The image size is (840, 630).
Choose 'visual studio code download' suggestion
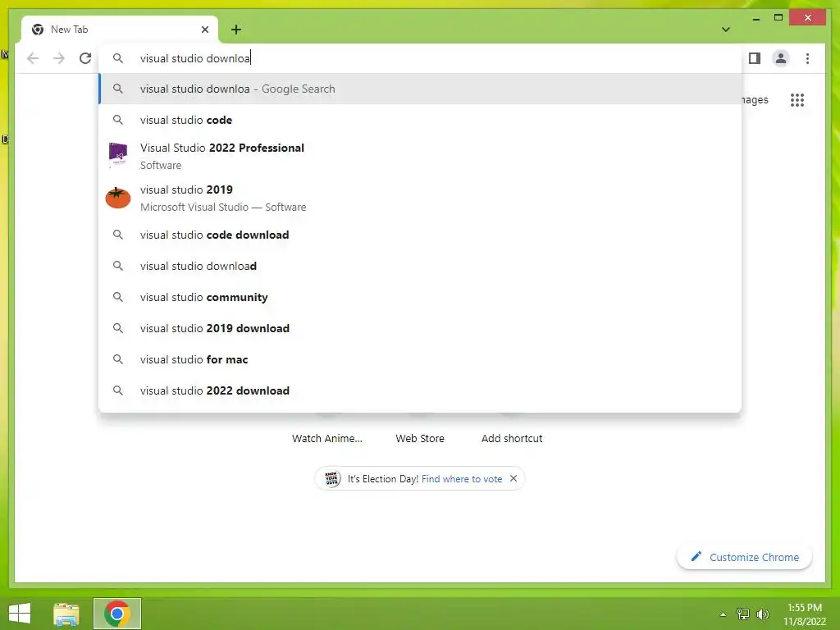pyautogui.click(x=421, y=235)
